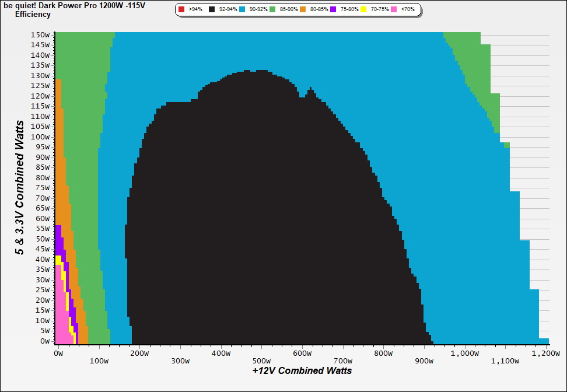The height and width of the screenshot is (392, 567).
Task: Click the '+12V Combined Watts' axis title
Action: (302, 370)
